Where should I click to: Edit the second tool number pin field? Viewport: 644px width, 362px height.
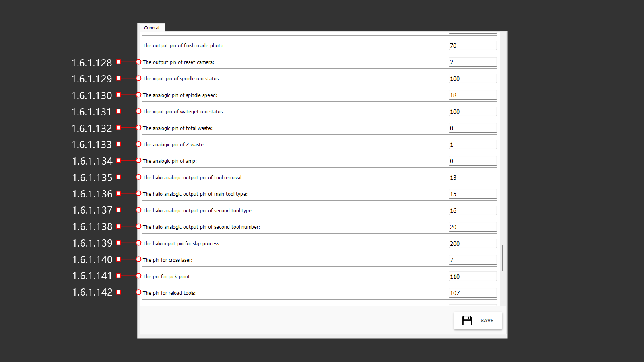[473, 227]
